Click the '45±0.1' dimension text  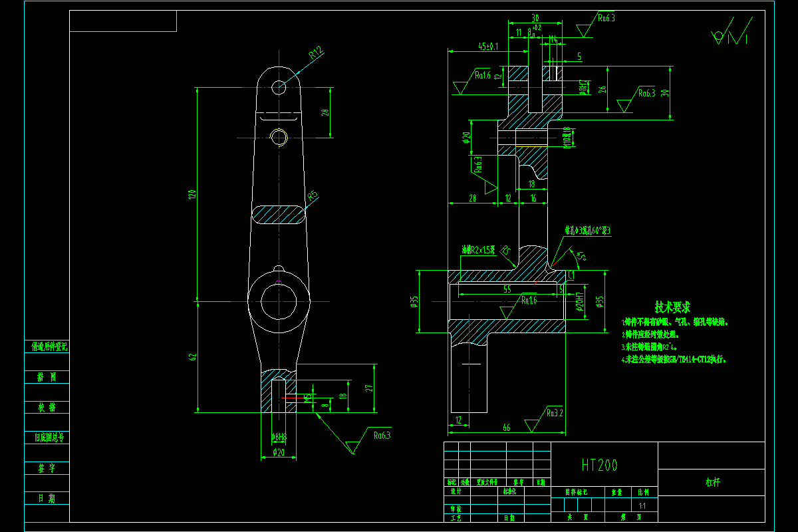click(x=489, y=47)
